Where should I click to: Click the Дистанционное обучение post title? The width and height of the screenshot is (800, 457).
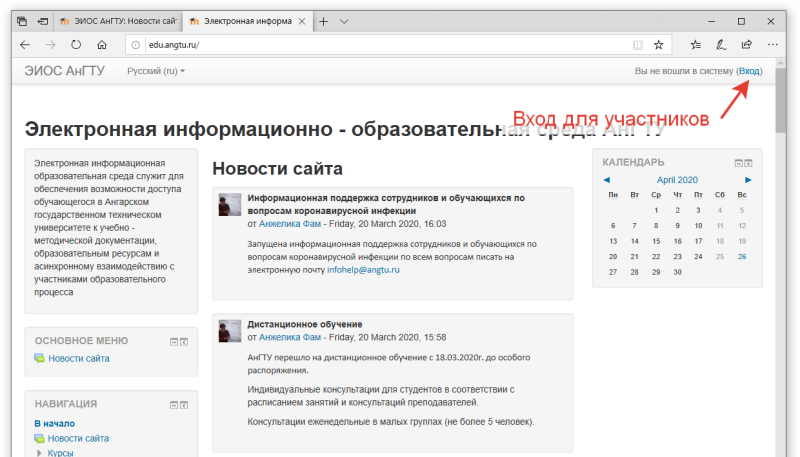305,324
